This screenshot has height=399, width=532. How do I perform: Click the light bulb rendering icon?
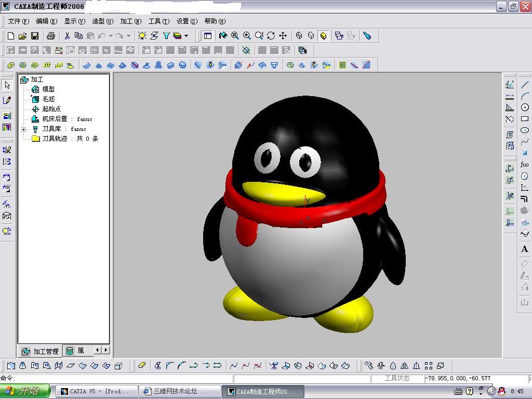click(142, 36)
